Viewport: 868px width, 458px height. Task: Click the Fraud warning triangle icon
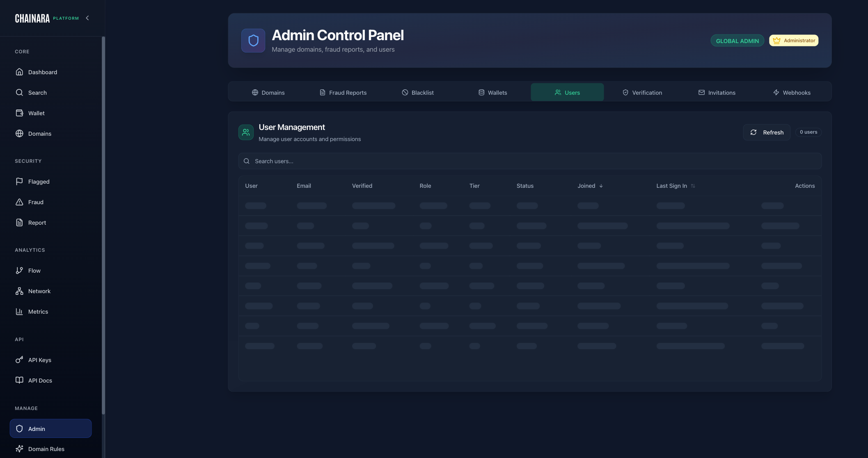[x=19, y=202]
